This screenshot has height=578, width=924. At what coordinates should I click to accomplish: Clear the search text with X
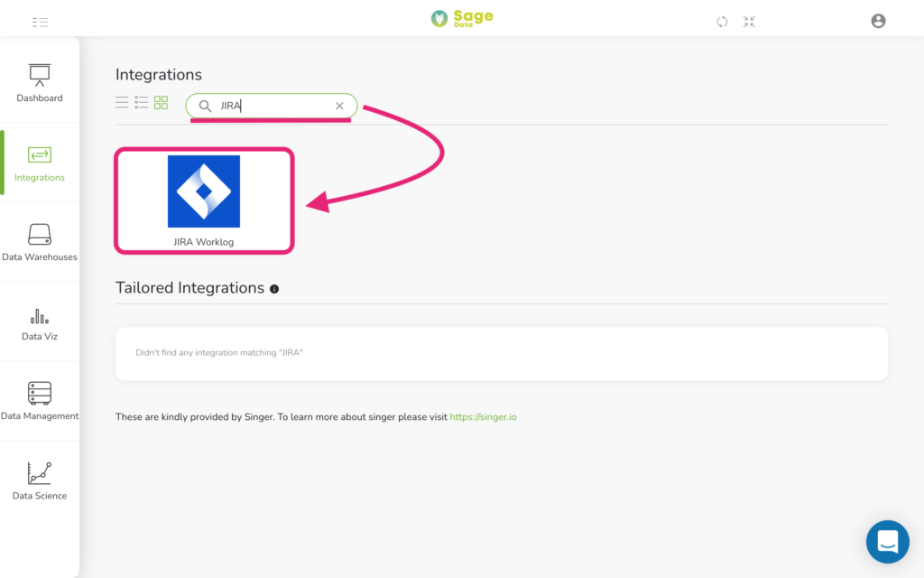339,107
